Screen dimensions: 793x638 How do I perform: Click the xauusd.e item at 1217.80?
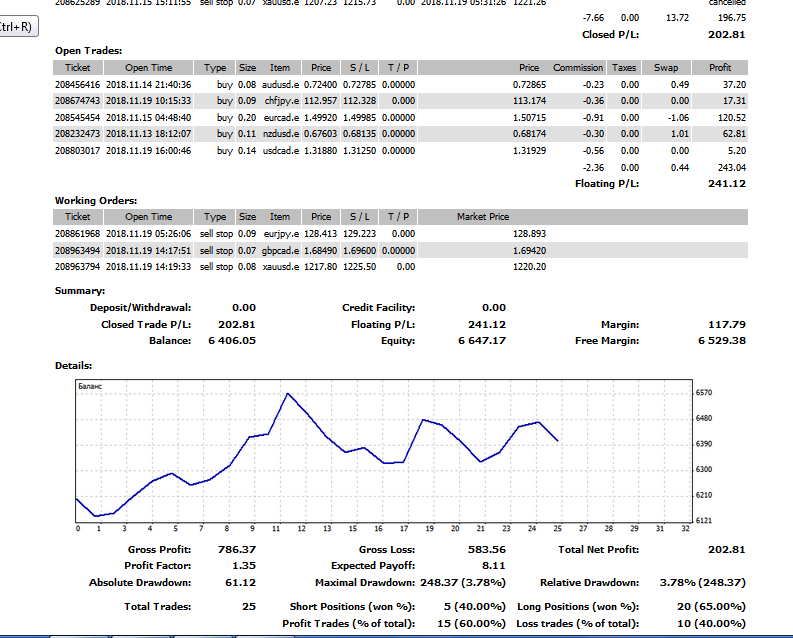click(x=281, y=266)
